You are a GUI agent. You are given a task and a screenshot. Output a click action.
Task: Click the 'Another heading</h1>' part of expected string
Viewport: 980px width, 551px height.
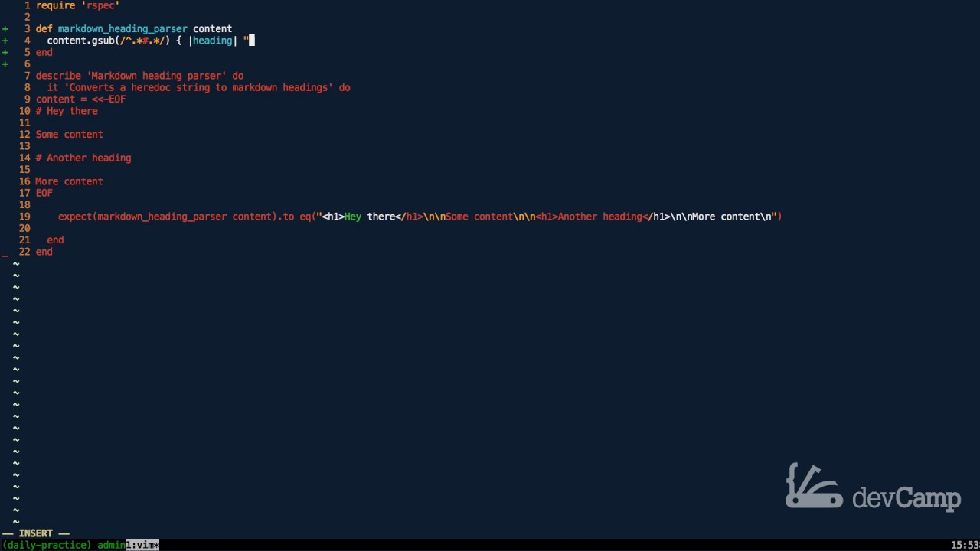(613, 217)
